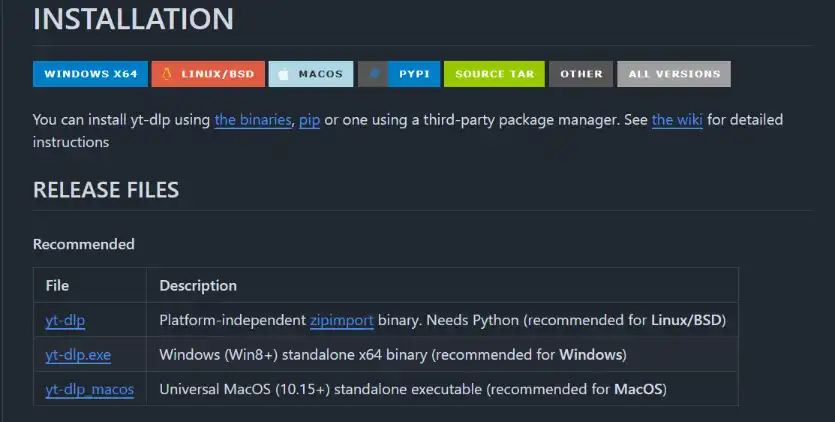Click the INSTALLATION heading
The width and height of the screenshot is (835, 422).
pyautogui.click(x=133, y=19)
